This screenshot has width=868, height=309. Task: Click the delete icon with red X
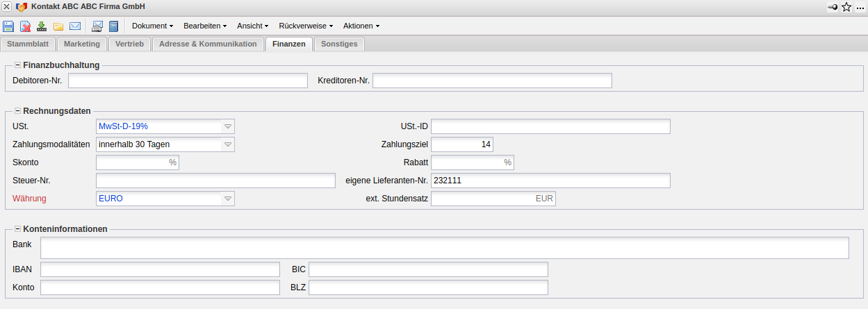[x=25, y=26]
